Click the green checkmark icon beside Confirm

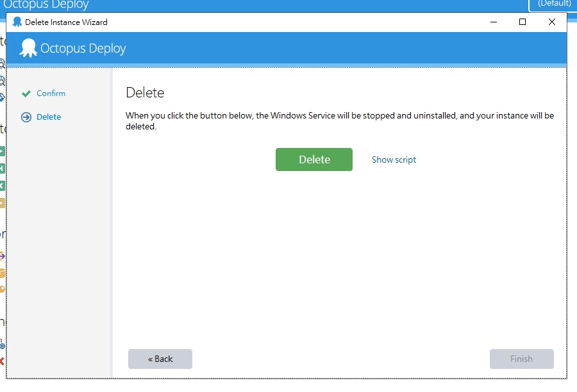point(26,94)
